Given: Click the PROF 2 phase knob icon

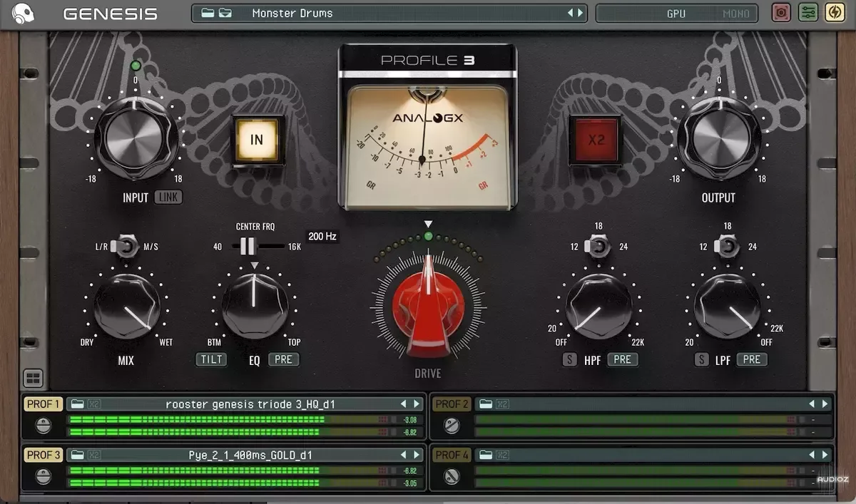Looking at the screenshot, I should pyautogui.click(x=452, y=426).
